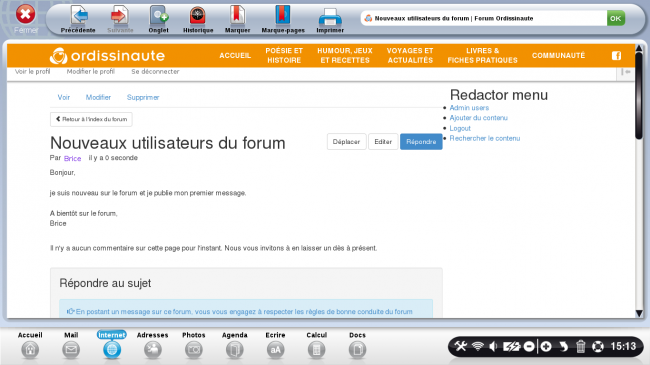Click the page scrollbar up arrow

tap(639, 49)
